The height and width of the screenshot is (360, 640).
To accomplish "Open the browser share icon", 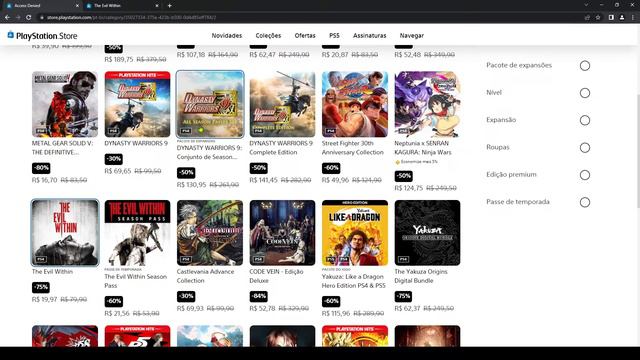I will (x=587, y=18).
